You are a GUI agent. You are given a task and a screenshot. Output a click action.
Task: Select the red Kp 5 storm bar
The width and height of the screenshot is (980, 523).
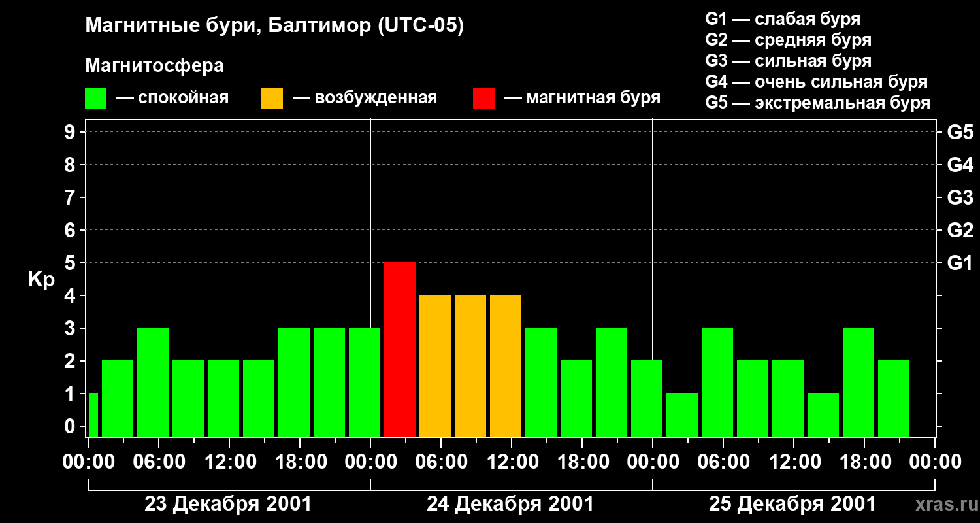click(400, 349)
